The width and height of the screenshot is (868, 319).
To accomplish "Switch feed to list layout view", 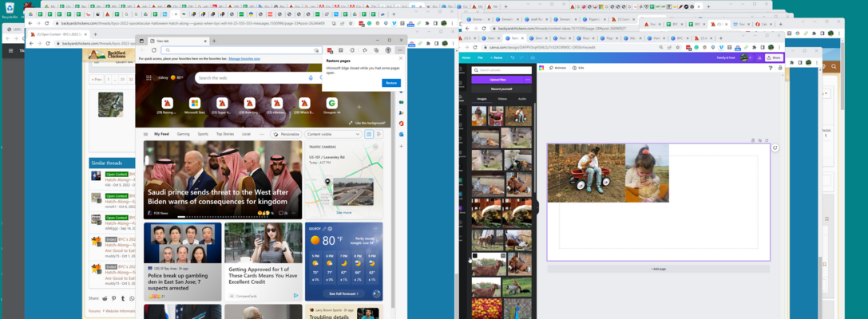I will pyautogui.click(x=379, y=134).
